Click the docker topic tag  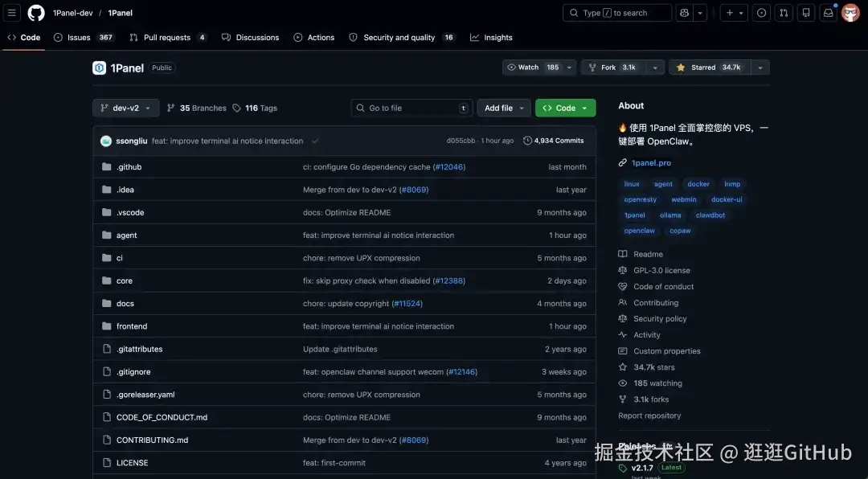(x=698, y=184)
